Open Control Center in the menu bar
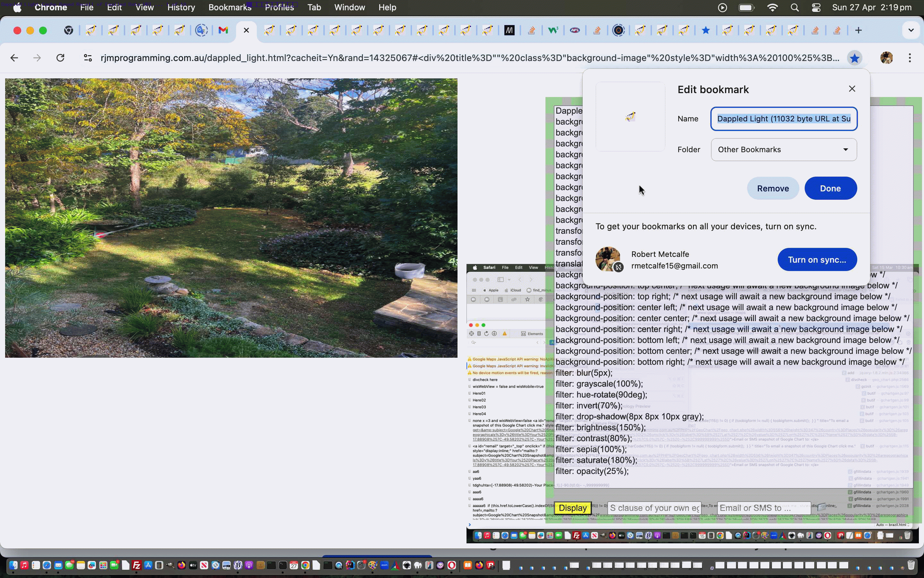This screenshot has width=924, height=578. pos(816,8)
